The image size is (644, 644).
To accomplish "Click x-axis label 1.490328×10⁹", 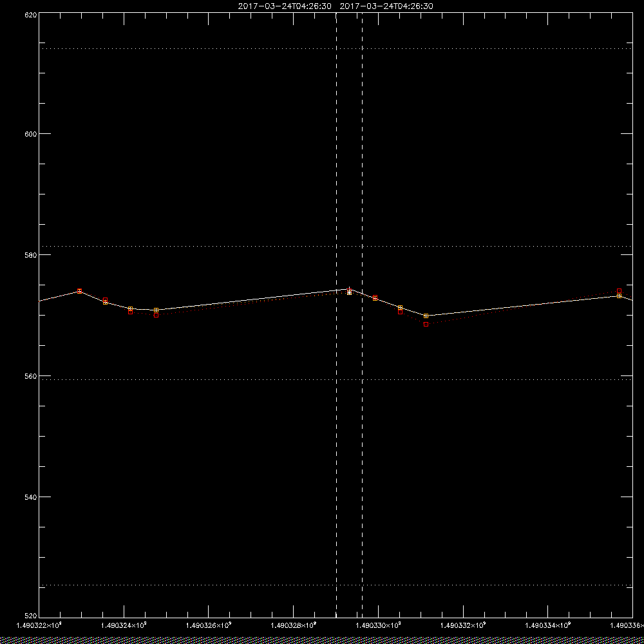I will [x=294, y=625].
